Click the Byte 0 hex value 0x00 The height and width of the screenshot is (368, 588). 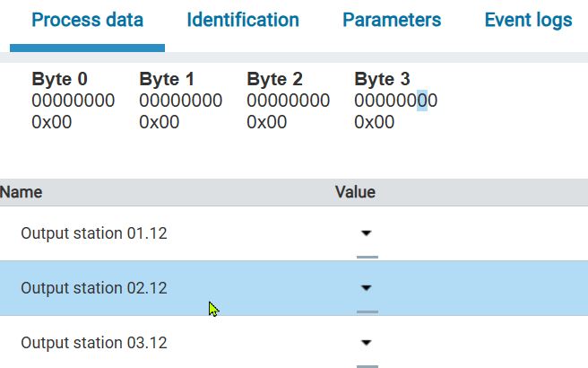[51, 122]
